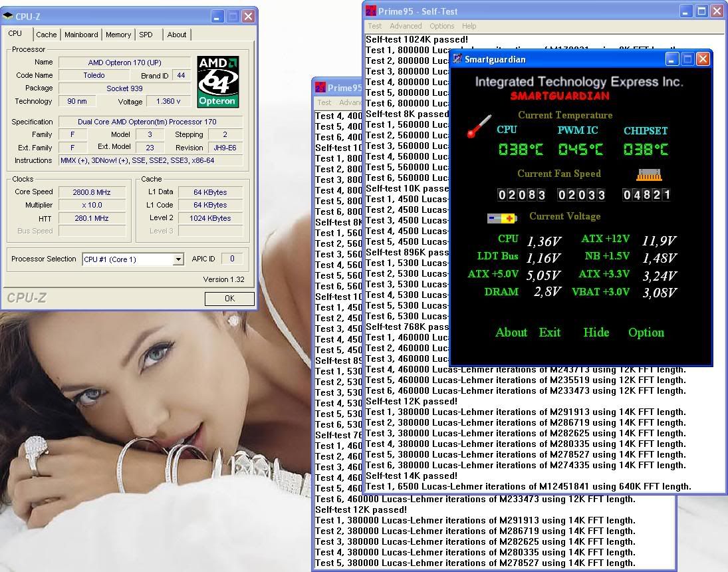This screenshot has height=572, width=728.
Task: Click the CPU voltage "1,36V" in Smartguardian
Action: point(544,241)
